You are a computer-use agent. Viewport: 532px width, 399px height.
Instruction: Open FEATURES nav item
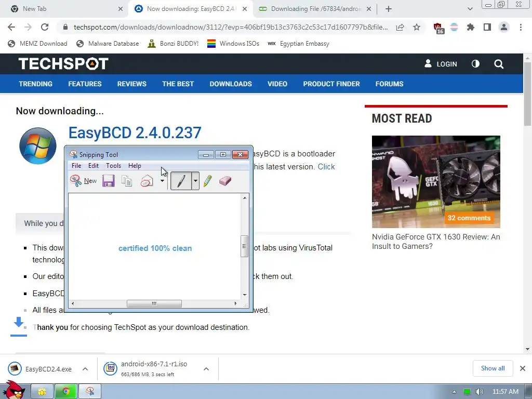point(85,84)
